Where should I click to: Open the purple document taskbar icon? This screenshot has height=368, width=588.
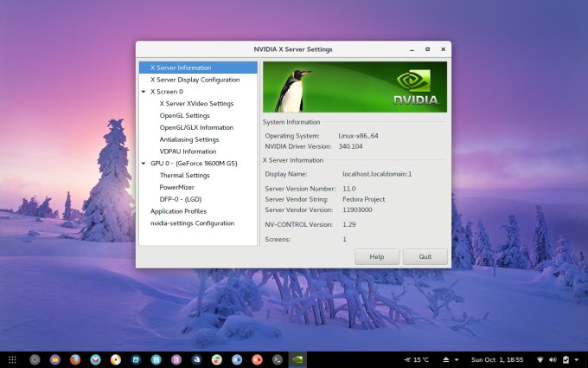click(176, 359)
